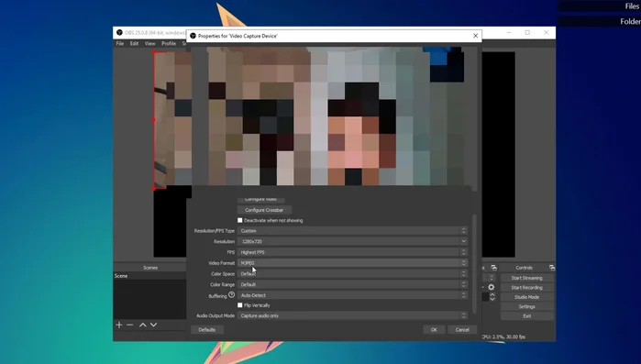Screen dimensions: 641x364
Task: Open the Profile menu in OBS
Action: pyautogui.click(x=169, y=43)
